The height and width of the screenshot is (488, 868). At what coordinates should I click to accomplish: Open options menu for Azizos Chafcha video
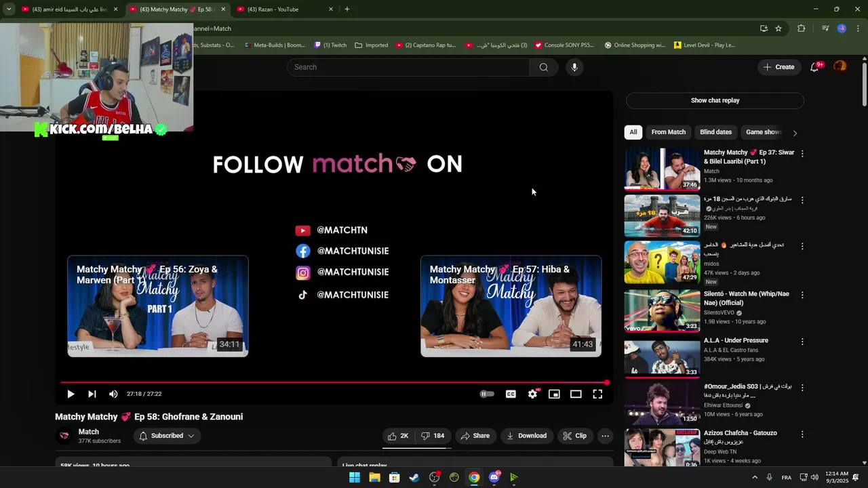click(802, 434)
